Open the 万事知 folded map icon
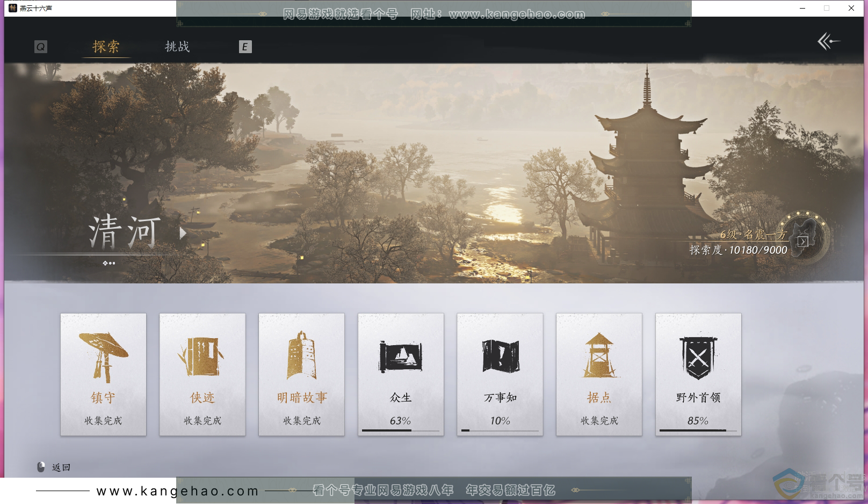This screenshot has height=504, width=868. 500,356
